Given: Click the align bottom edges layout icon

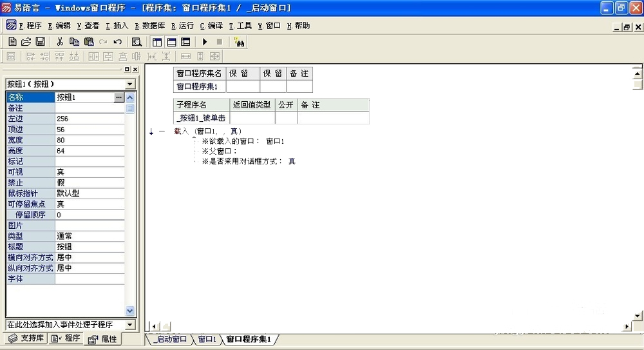Looking at the screenshot, I should coord(74,56).
